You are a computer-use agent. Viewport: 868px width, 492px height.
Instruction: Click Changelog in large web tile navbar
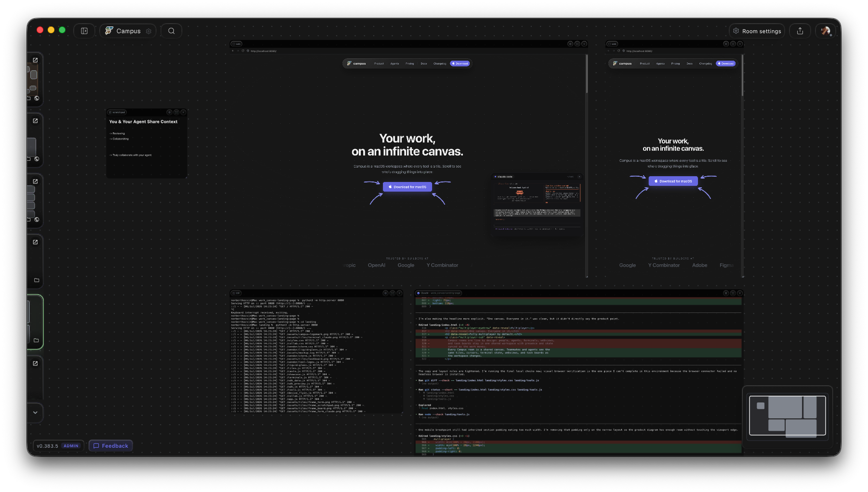coord(440,64)
